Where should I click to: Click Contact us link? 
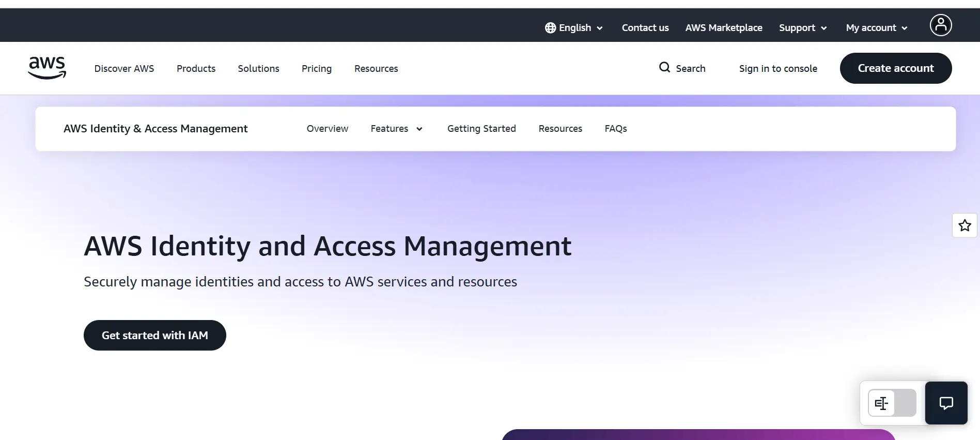coord(645,28)
